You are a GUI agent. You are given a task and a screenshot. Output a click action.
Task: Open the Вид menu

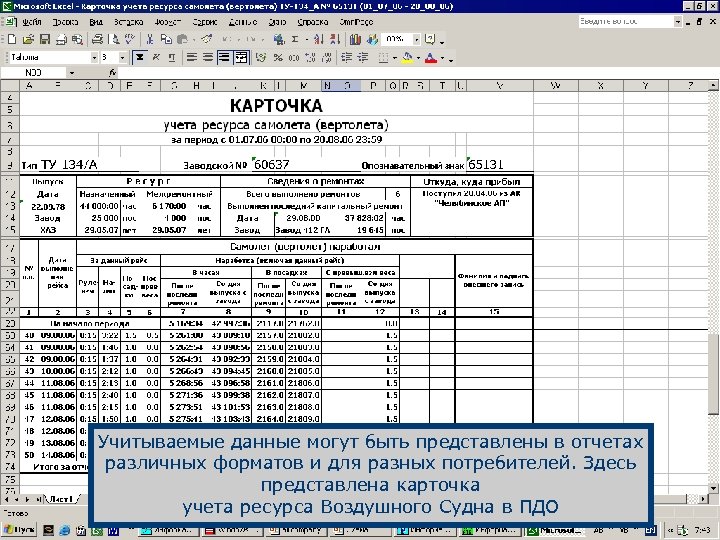(96, 22)
